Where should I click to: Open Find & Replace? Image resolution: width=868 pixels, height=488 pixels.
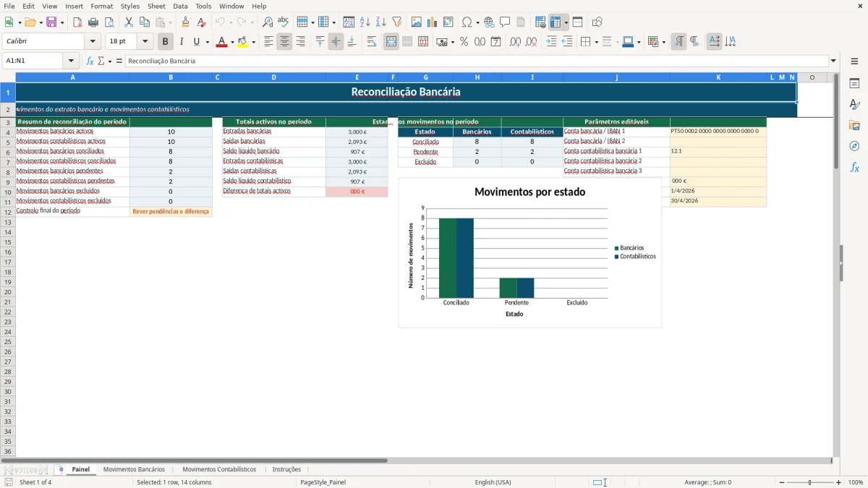point(268,22)
